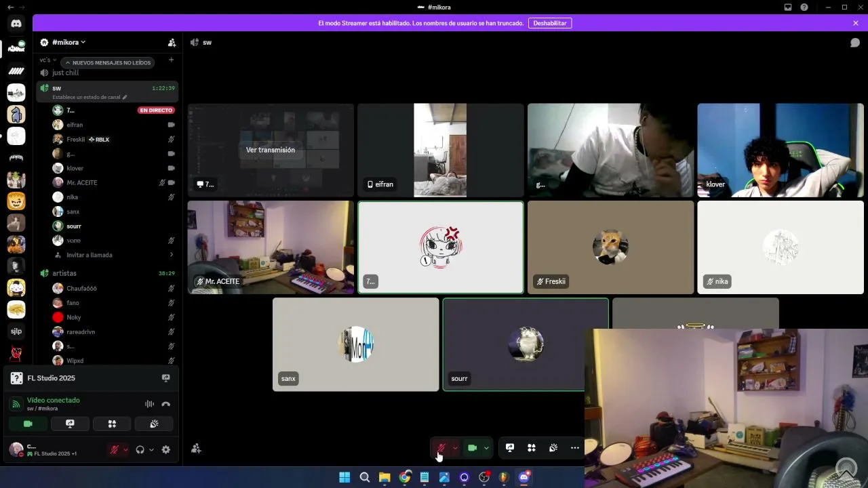
Task: Turn off camera in call control bar
Action: [x=473, y=447]
